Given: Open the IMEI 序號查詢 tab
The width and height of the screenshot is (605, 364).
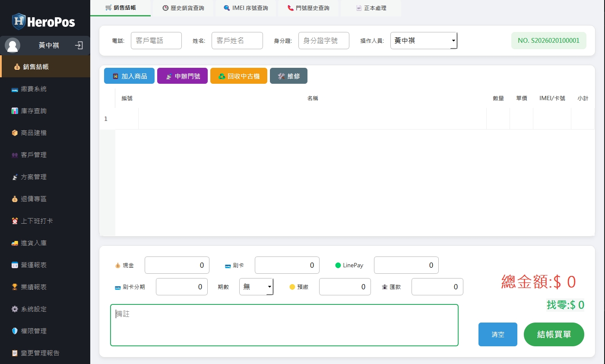Looking at the screenshot, I should pyautogui.click(x=245, y=8).
